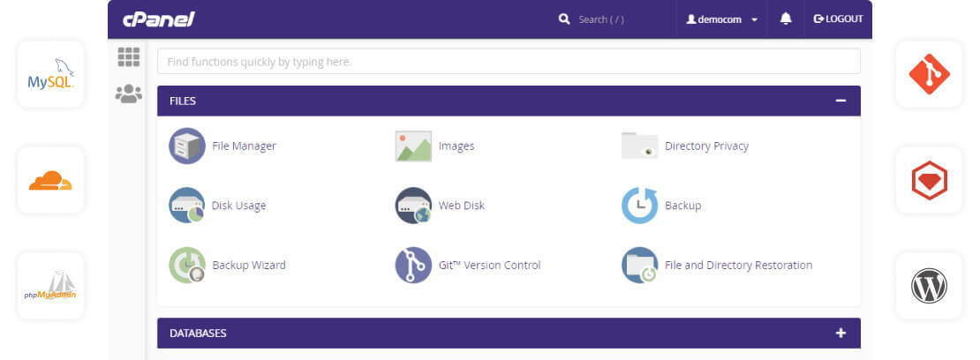Click the Disk Usage icon

(x=186, y=206)
